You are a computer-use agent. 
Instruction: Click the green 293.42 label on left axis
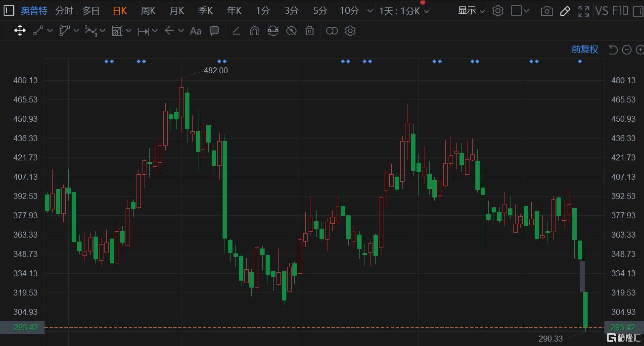coord(22,327)
